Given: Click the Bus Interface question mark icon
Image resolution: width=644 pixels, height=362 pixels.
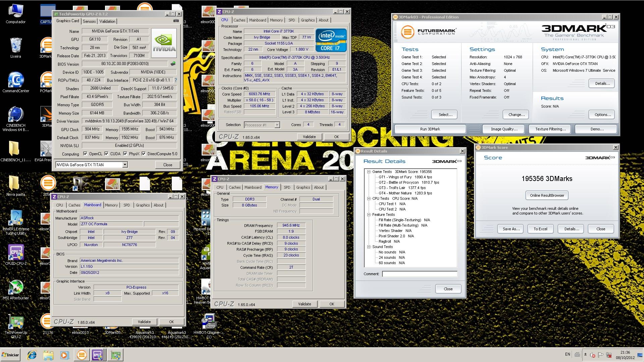Looking at the screenshot, I should (x=175, y=80).
